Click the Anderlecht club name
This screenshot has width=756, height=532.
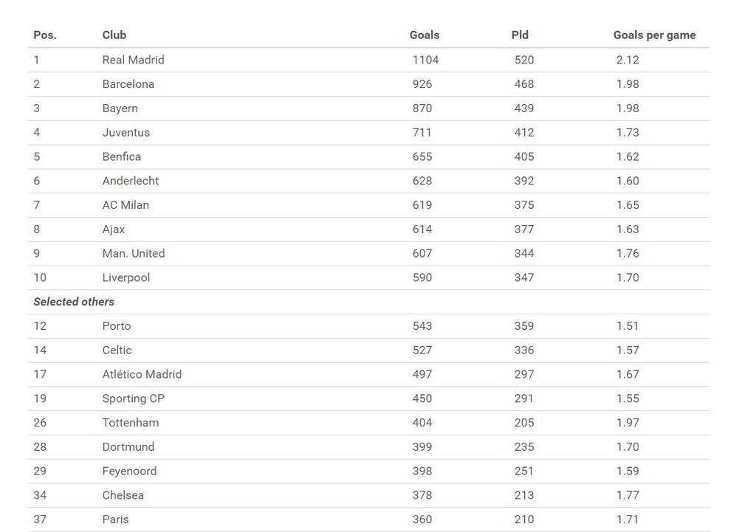tap(131, 181)
